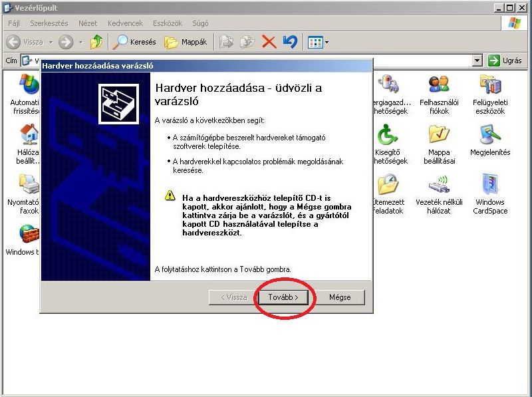Click the Ugrás go button
The height and width of the screenshot is (397, 532).
[x=505, y=61]
